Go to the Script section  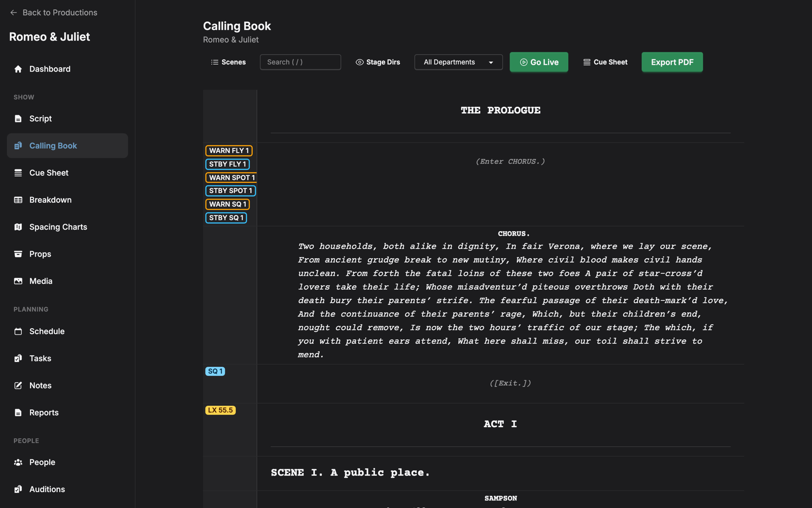67,119
